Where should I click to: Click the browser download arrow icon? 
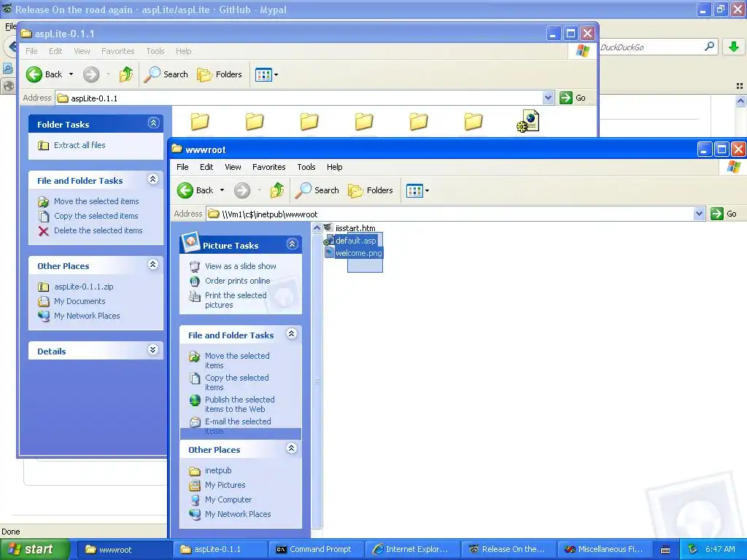tap(734, 47)
